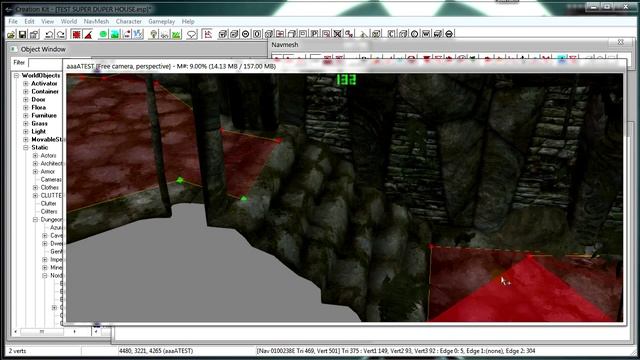
Task: Click the '4480, 3221, 4265 (aaaATEST)' status text
Action: 156,351
